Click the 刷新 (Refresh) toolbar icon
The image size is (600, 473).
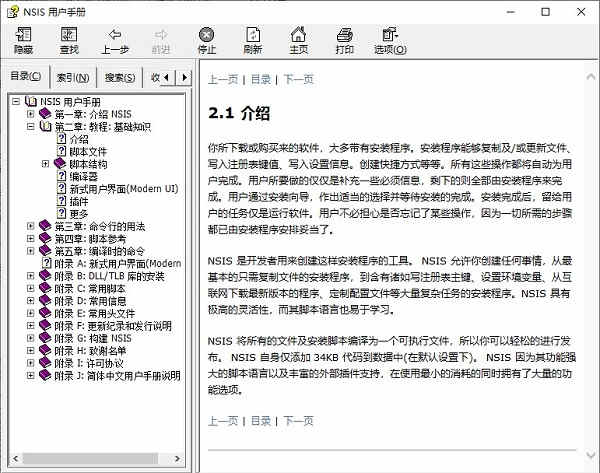[x=253, y=35]
